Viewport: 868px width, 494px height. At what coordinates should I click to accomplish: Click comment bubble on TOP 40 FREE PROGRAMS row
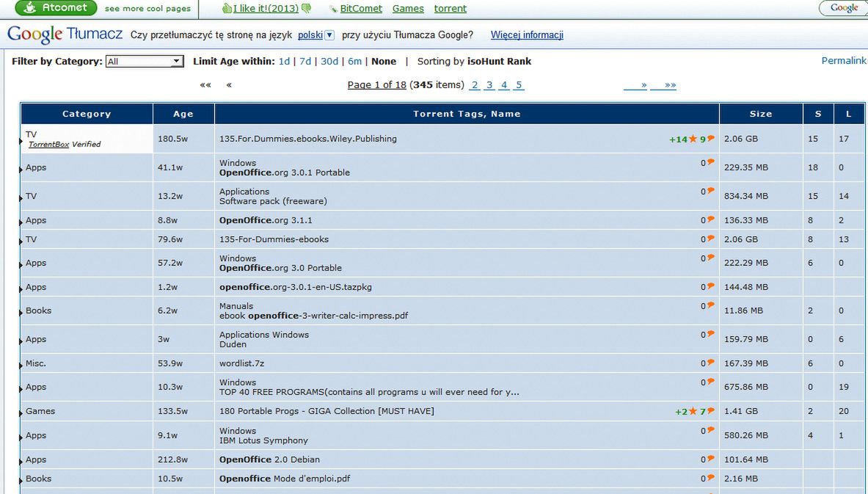[x=711, y=382]
